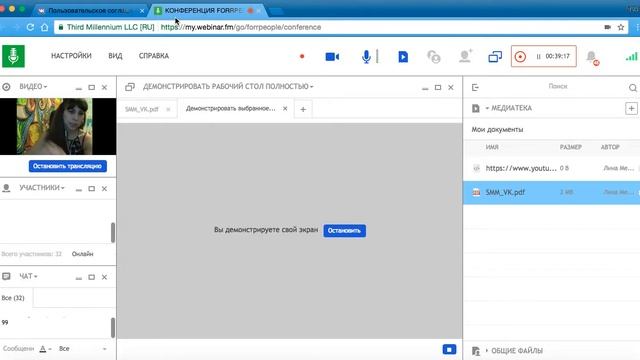
Task: Switch to the SMM_VK.pdf tab
Action: 142,109
